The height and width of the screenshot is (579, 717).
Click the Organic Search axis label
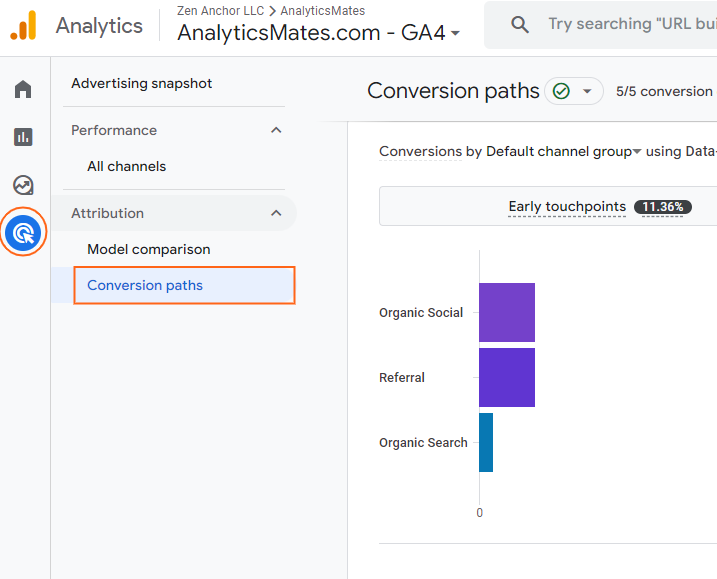pos(423,443)
